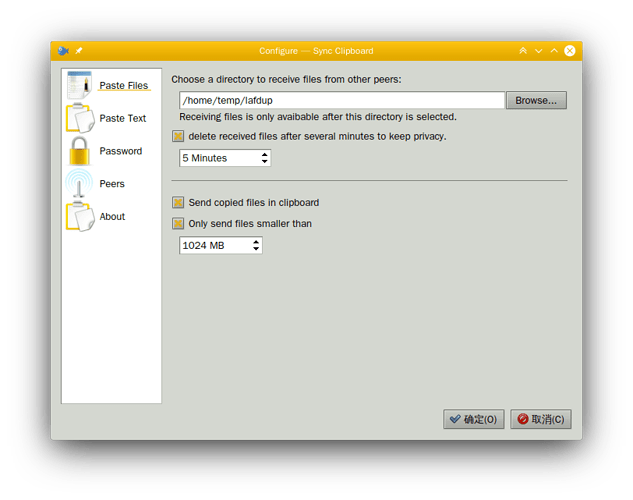This screenshot has height=500, width=633.
Task: Confirm settings with the 确定(O) button
Action: tap(474, 419)
